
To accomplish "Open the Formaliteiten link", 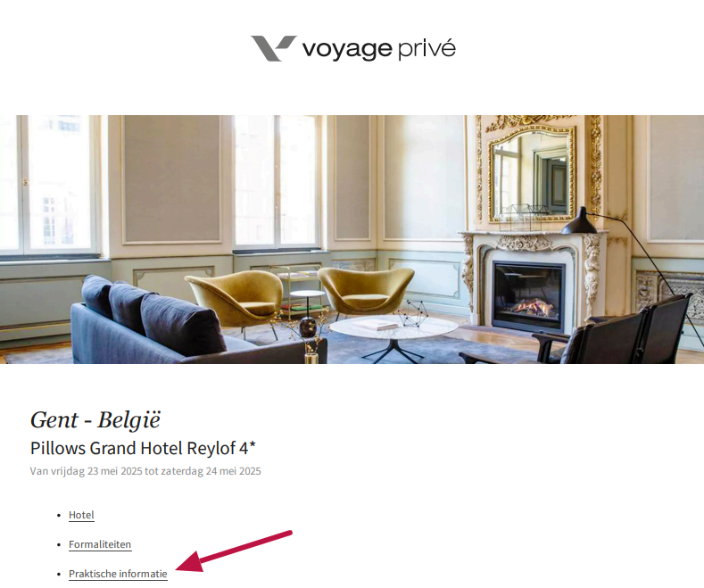I will (x=100, y=544).
